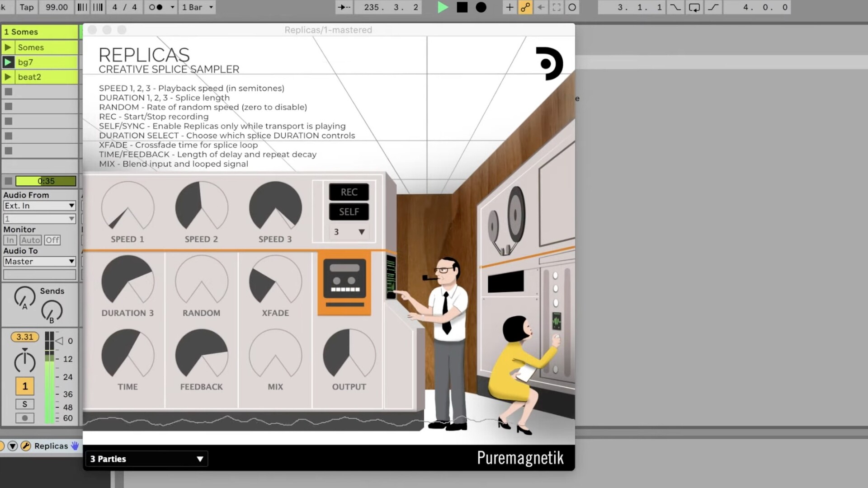Open the 3 Parties preset dropdown
This screenshot has height=488, width=868.
(x=146, y=459)
